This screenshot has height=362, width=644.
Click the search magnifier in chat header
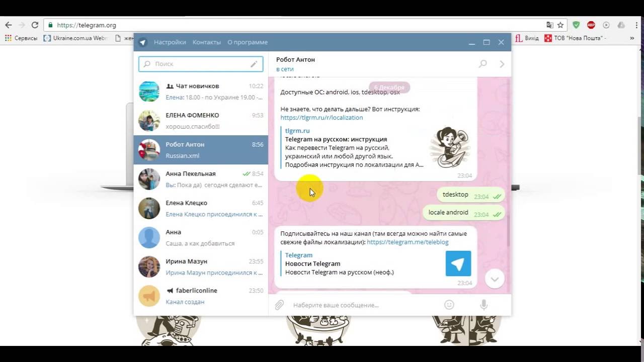482,64
